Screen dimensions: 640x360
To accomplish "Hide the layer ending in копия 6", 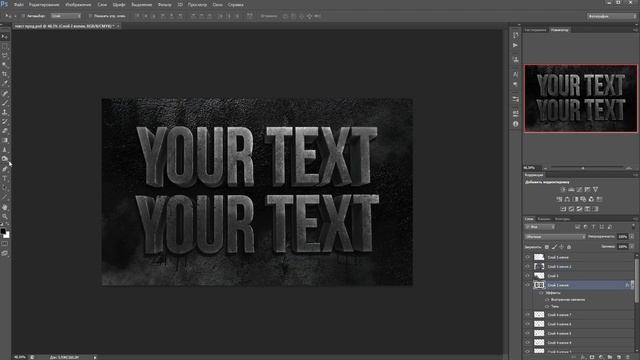I will pyautogui.click(x=527, y=324).
